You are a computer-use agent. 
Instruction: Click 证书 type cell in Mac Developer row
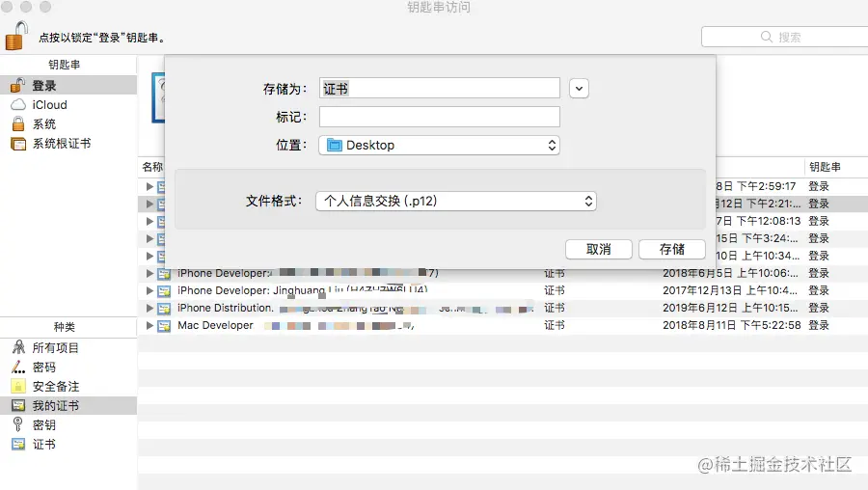point(555,325)
